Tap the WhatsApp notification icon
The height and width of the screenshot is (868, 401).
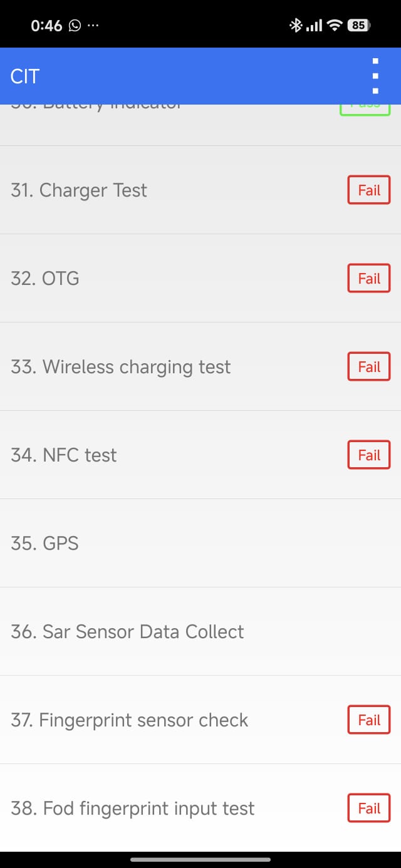click(75, 26)
